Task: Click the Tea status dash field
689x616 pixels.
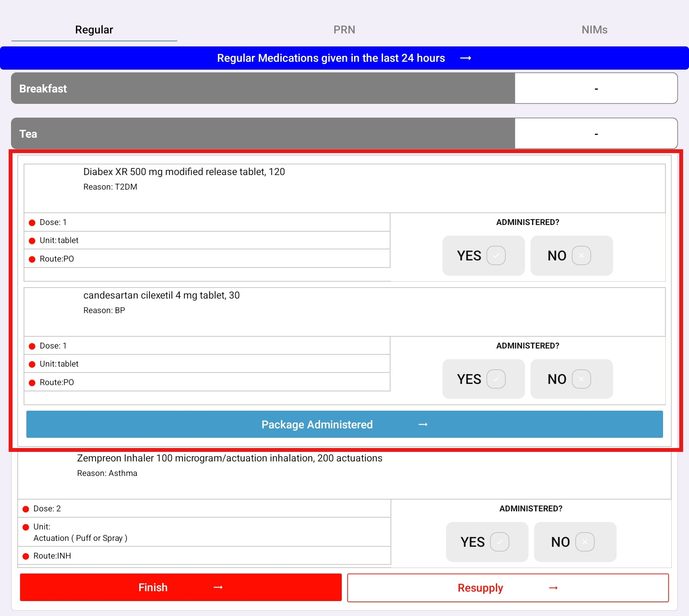Action: tap(596, 134)
